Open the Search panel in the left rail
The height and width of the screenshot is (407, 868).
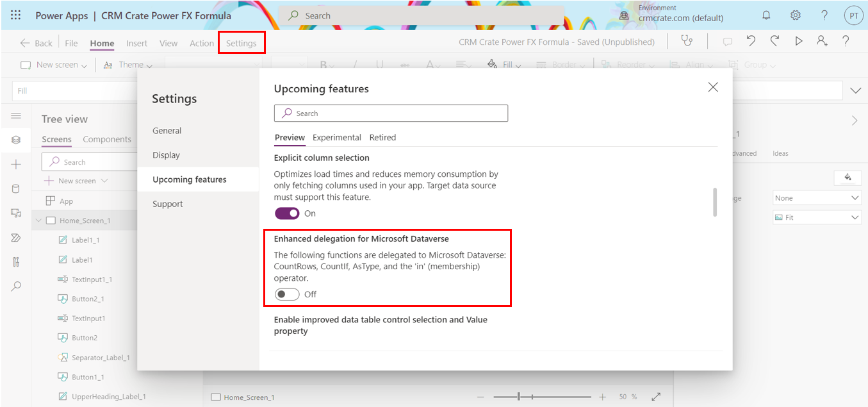[x=16, y=287]
